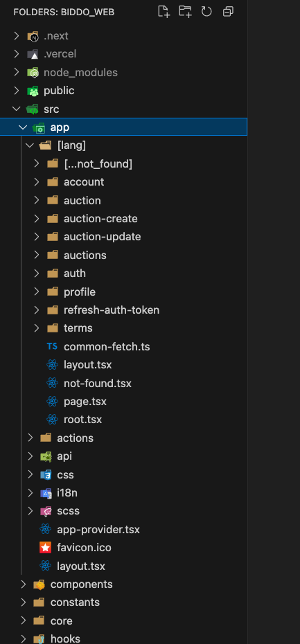Click the star icon of favicon.ico
The width and height of the screenshot is (300, 644).
45,548
